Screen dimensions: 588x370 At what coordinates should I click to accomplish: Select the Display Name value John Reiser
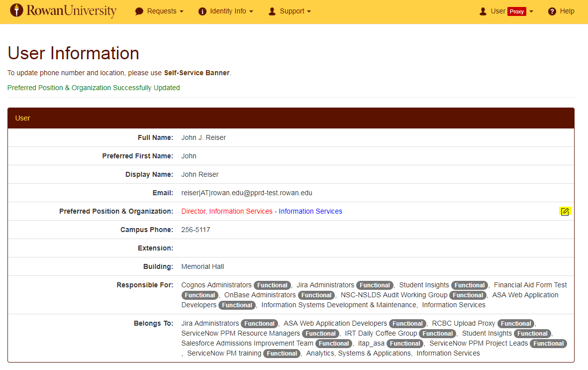(200, 174)
